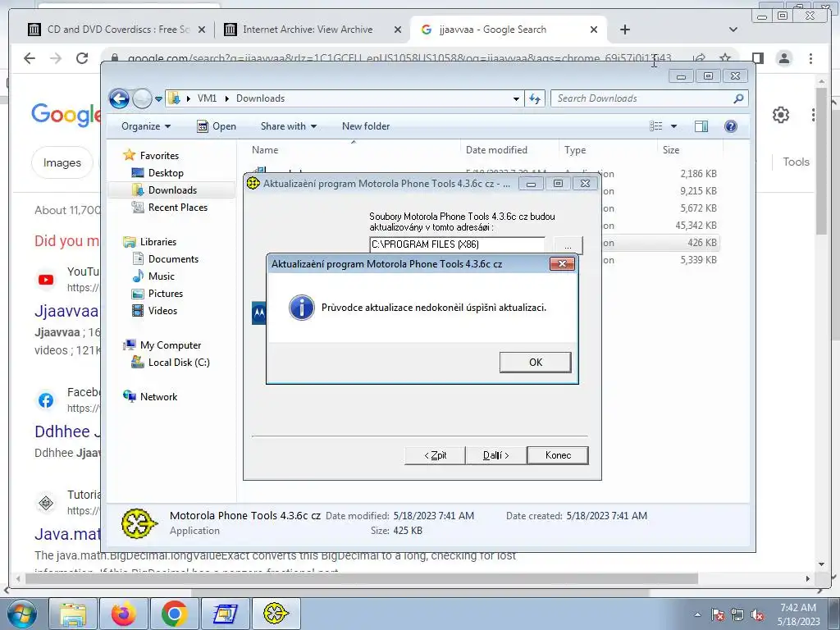Open Chrome profile avatar
Screen dimensions: 840x630
tap(783, 58)
